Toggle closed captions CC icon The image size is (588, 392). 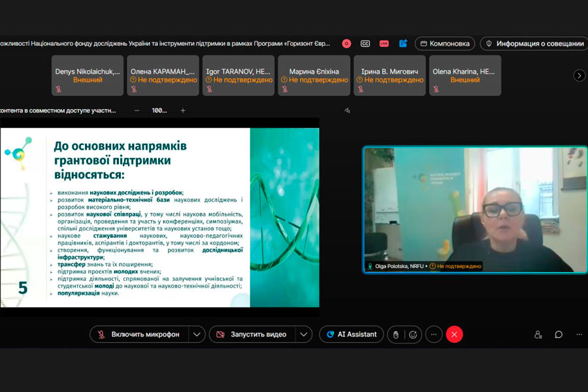(365, 44)
